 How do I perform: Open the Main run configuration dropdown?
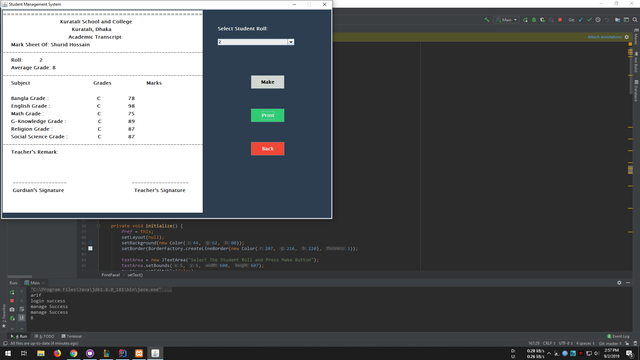pos(506,20)
